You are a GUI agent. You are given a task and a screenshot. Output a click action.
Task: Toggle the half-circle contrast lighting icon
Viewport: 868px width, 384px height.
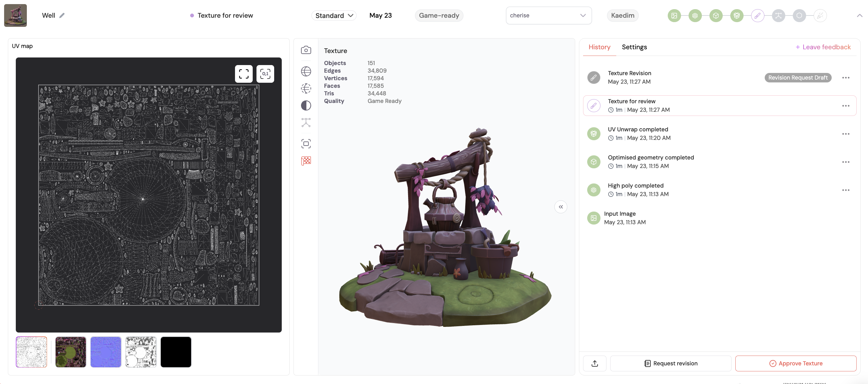tap(306, 106)
